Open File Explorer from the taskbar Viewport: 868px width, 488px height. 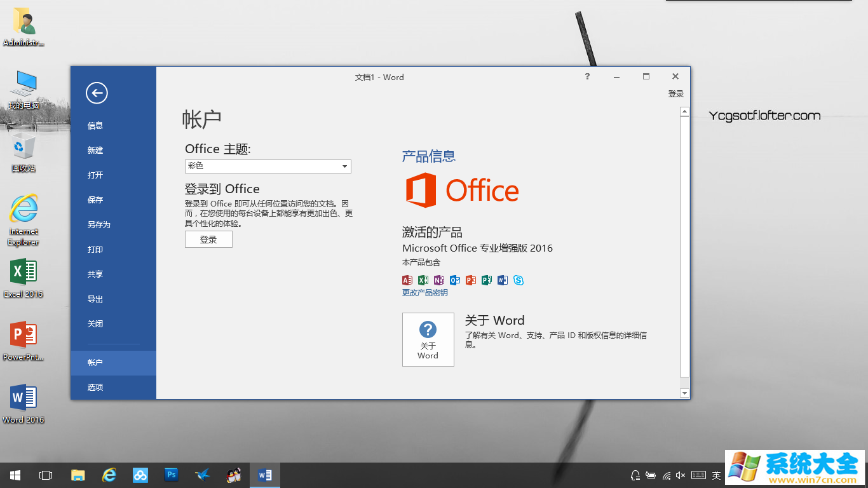coord(78,475)
